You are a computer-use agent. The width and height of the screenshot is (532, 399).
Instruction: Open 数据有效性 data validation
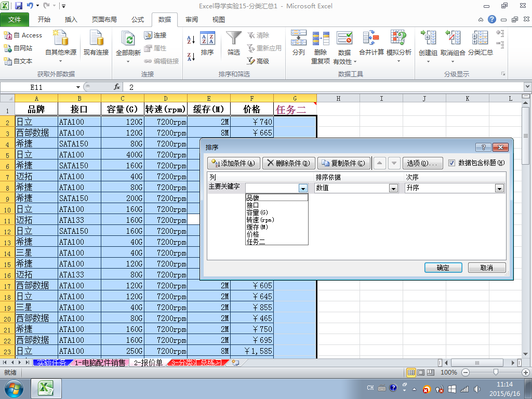click(x=345, y=47)
